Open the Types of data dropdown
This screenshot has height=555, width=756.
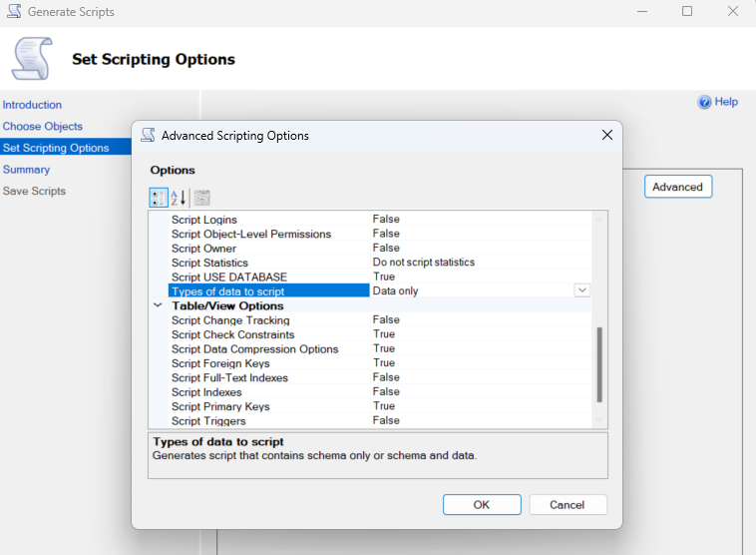click(x=582, y=290)
